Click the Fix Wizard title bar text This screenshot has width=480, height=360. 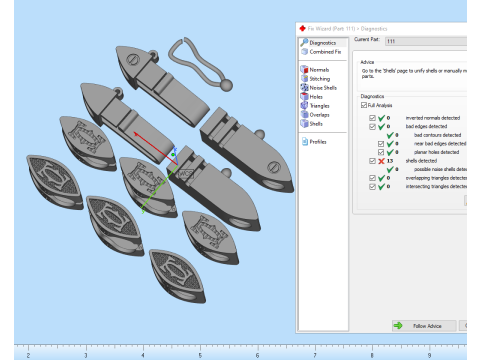pyautogui.click(x=347, y=29)
